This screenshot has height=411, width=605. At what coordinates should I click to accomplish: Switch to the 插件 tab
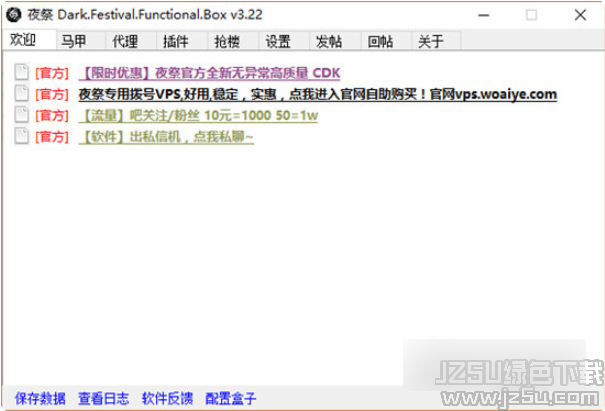click(183, 41)
